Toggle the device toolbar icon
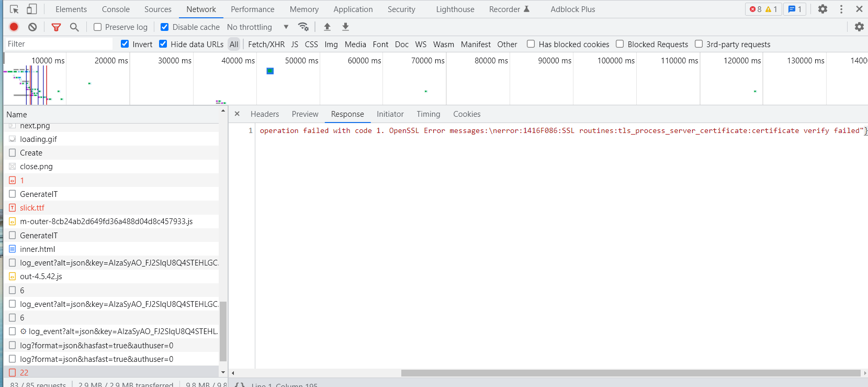Screen dimensions: 868x387 pos(32,9)
